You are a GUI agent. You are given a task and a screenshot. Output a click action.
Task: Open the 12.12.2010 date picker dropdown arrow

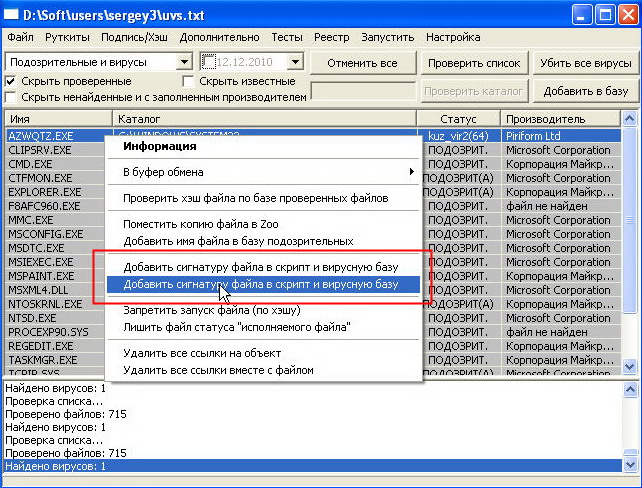[x=295, y=62]
